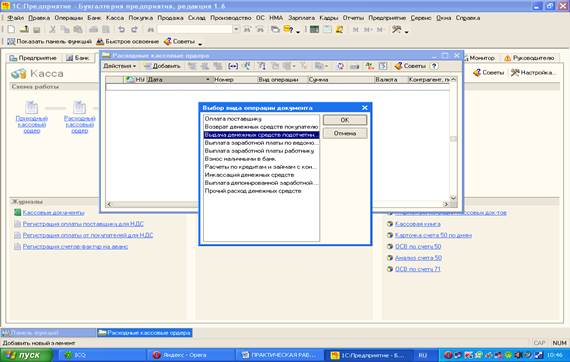Open Анализ счета 50 link
This screenshot has width=570, height=362.
click(418, 258)
